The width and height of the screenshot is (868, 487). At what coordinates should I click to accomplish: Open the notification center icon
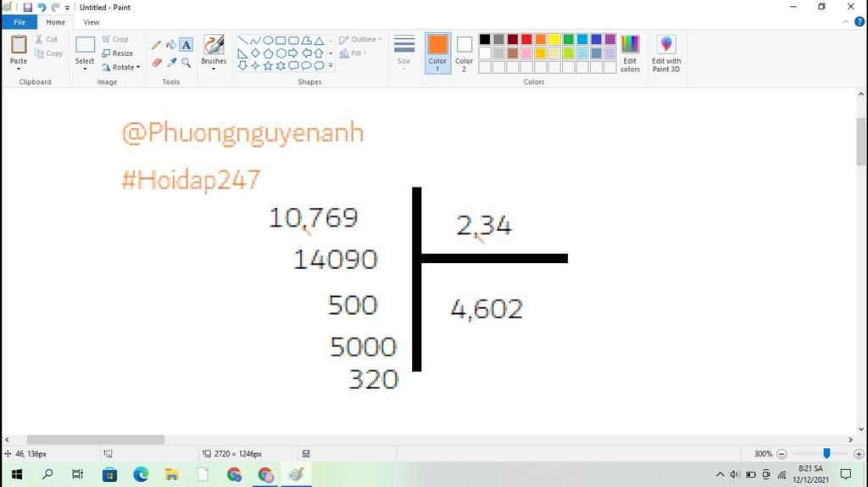tap(846, 474)
